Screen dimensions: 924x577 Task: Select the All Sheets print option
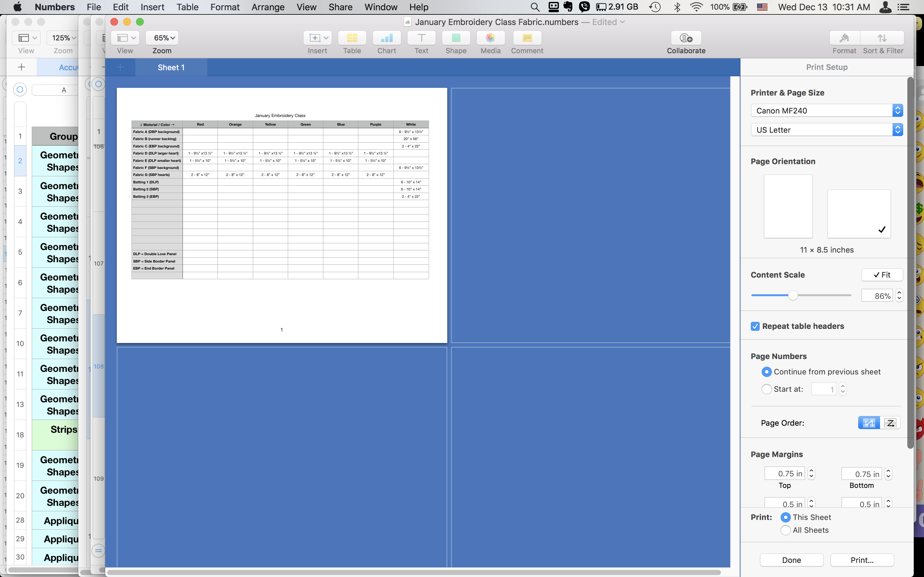pyautogui.click(x=785, y=530)
